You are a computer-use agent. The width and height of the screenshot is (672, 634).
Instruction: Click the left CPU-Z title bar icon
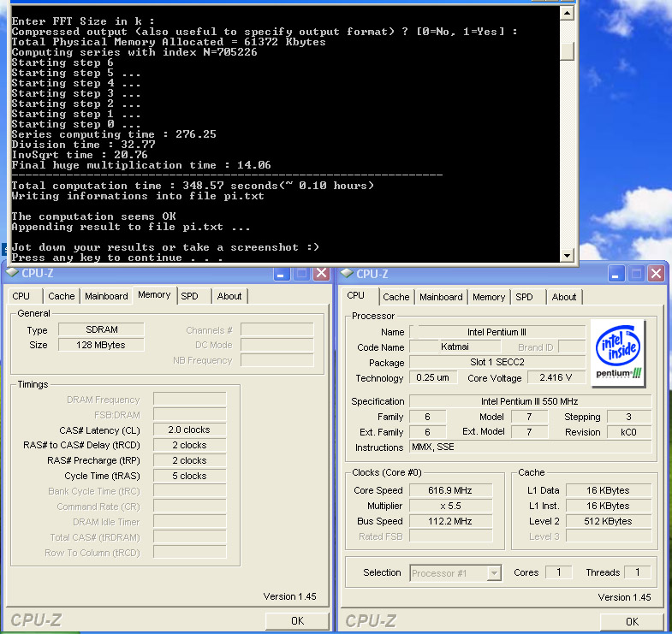[12, 272]
